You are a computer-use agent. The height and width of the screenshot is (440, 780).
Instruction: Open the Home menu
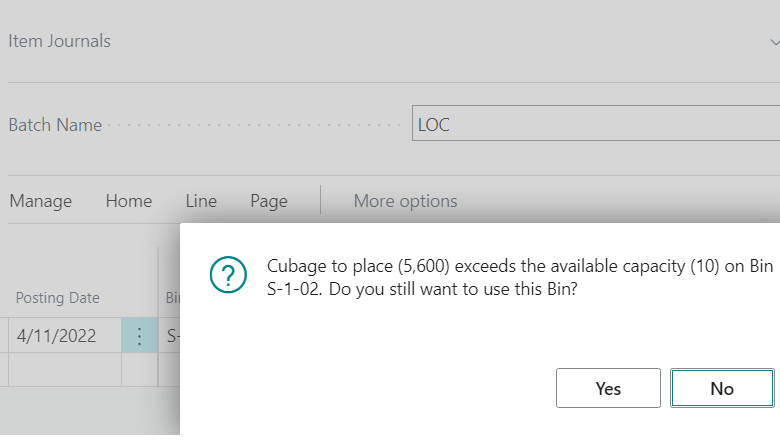click(129, 201)
